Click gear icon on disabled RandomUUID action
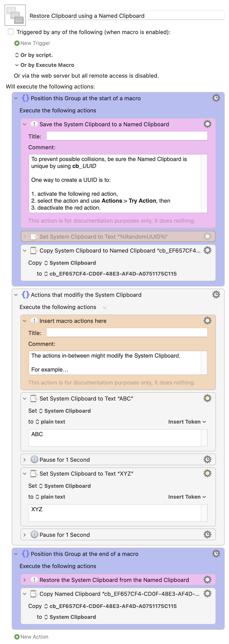The height and width of the screenshot is (644, 229). click(207, 236)
